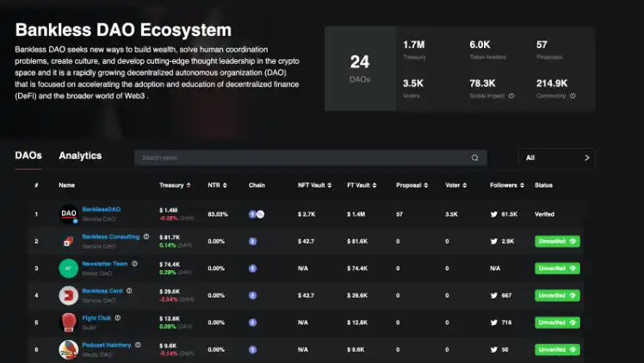The height and width of the screenshot is (363, 644).
Task: Open the Bankless Card logo avatar
Action: coord(69,295)
